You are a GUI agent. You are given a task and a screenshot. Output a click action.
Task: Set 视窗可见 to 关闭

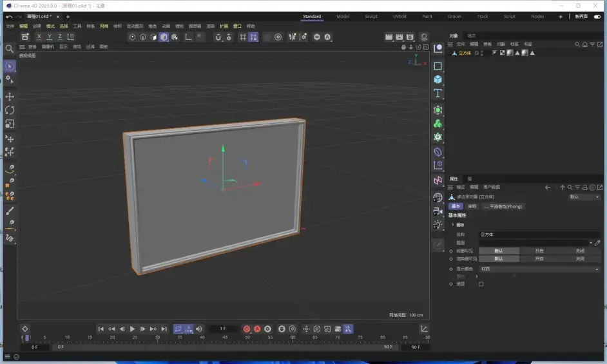580,251
